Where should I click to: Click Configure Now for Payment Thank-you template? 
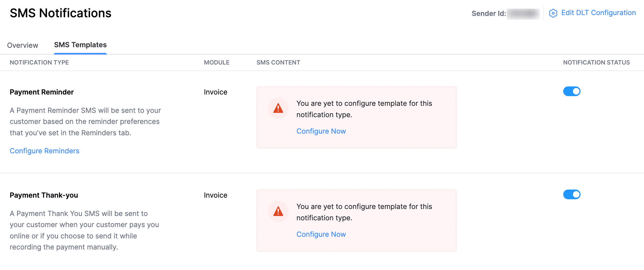[x=321, y=234]
